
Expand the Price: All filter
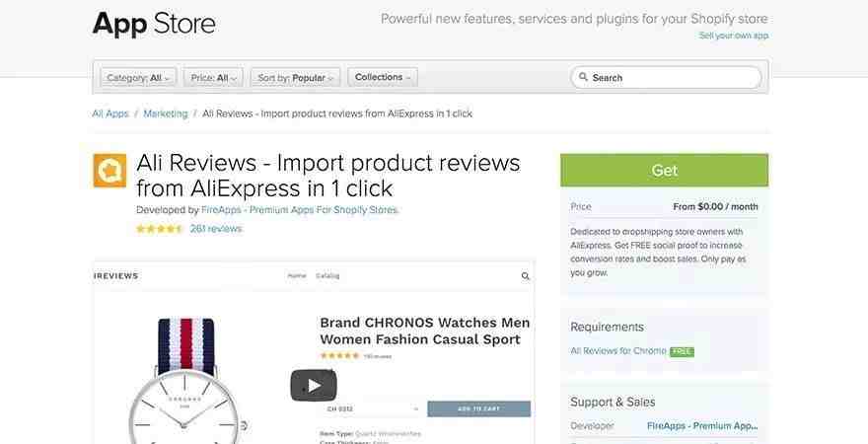point(213,78)
